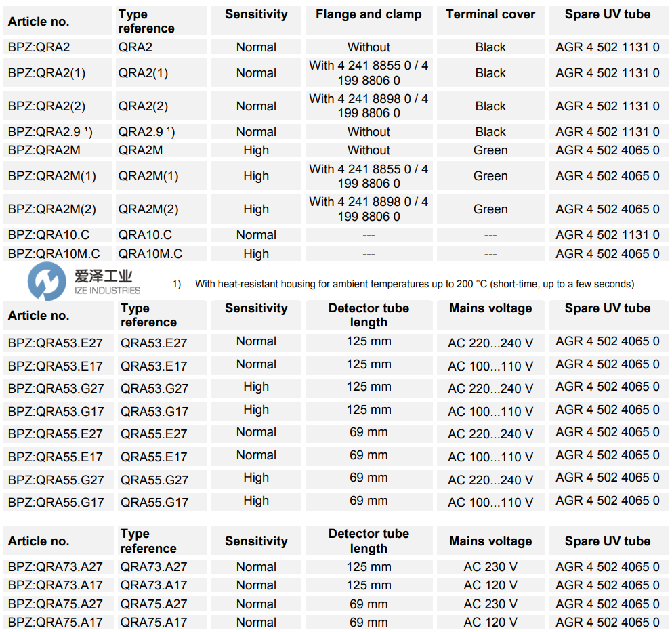This screenshot has width=672, height=632.
Task: Click the 69 mm cell for QRA75.A17
Action: 368,623
